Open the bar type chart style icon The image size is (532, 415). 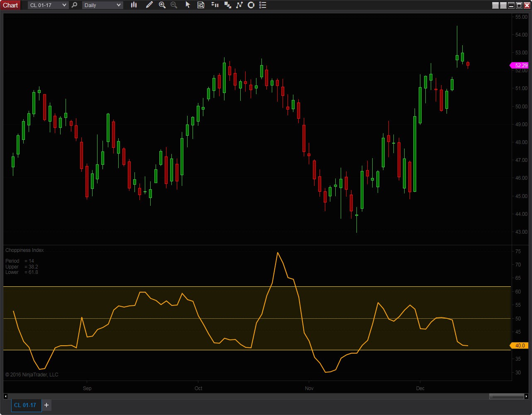pos(134,5)
